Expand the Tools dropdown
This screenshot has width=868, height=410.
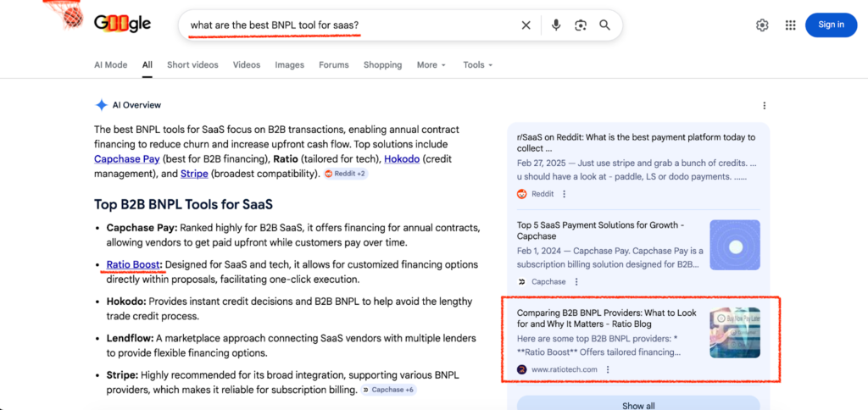(x=478, y=64)
